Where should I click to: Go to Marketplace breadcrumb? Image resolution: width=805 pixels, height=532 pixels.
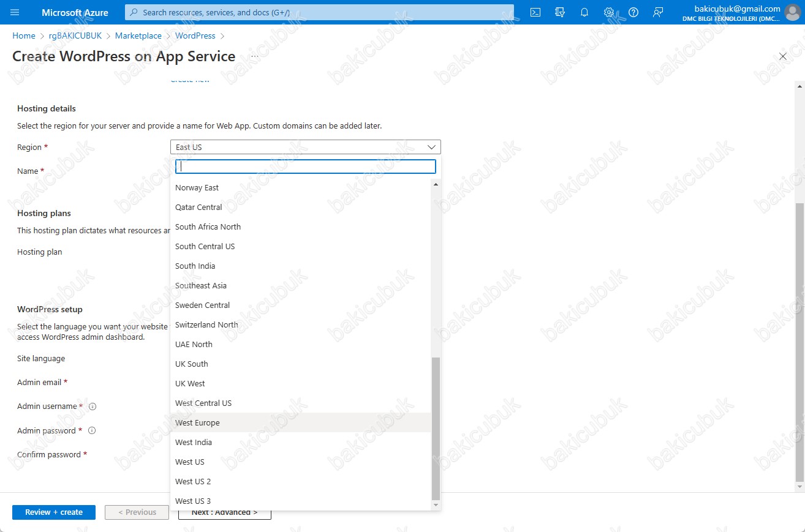(138, 36)
